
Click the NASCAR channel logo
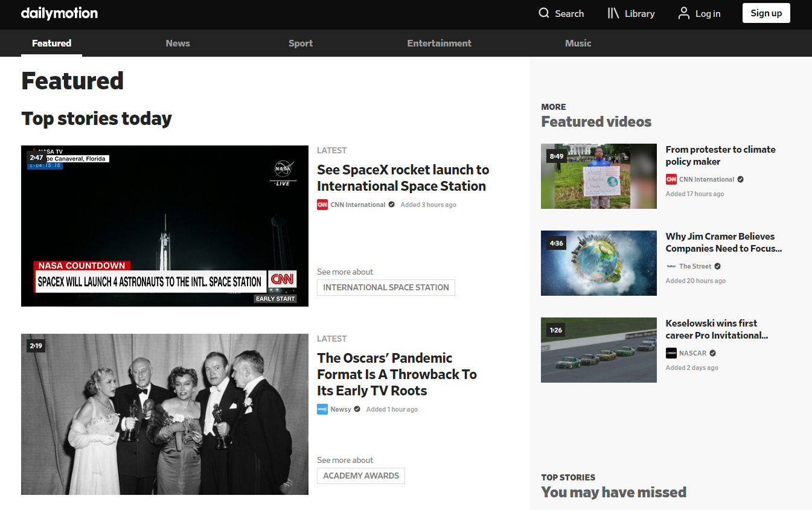(671, 353)
